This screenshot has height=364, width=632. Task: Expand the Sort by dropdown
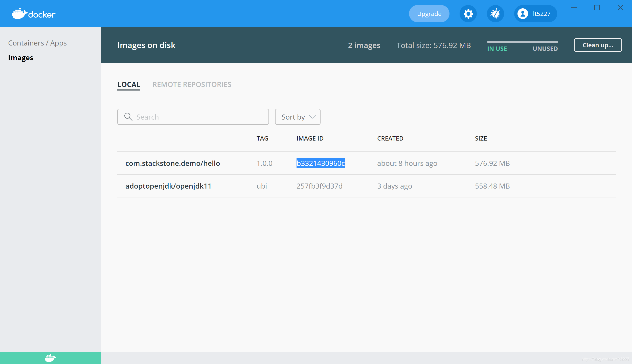coord(298,117)
